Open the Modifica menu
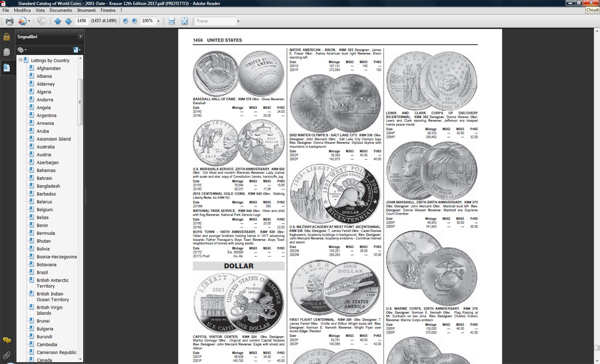600x364 pixels. [x=22, y=10]
